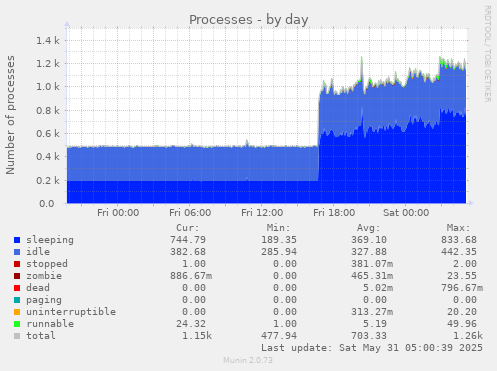This screenshot has height=371, width=497.
Task: Click the '0.2 k' y-axis label
Action: [x=48, y=180]
